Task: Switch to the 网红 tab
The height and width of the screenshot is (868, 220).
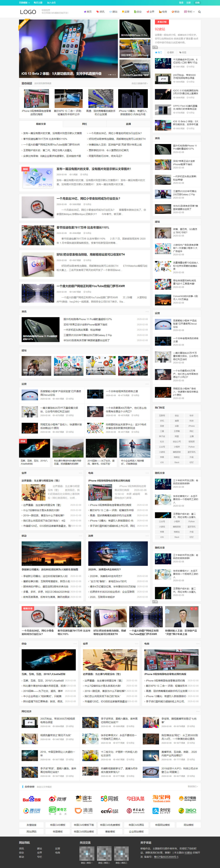Action: click(84, 124)
